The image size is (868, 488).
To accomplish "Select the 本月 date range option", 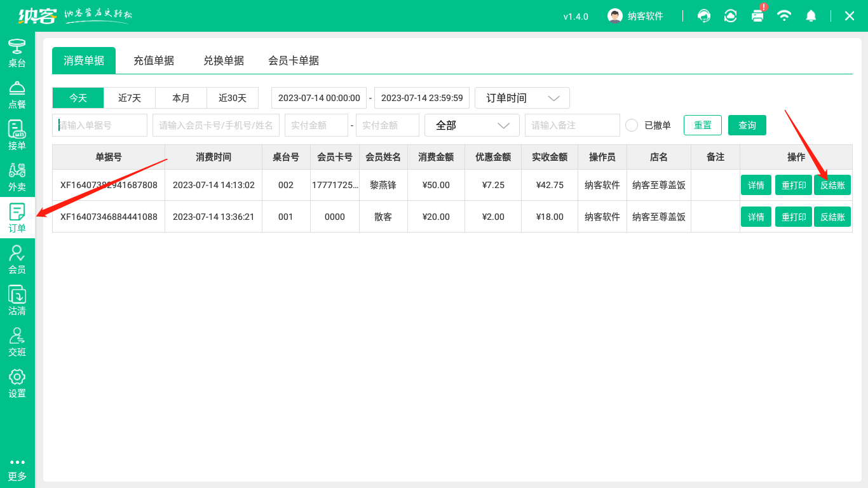I will [181, 98].
